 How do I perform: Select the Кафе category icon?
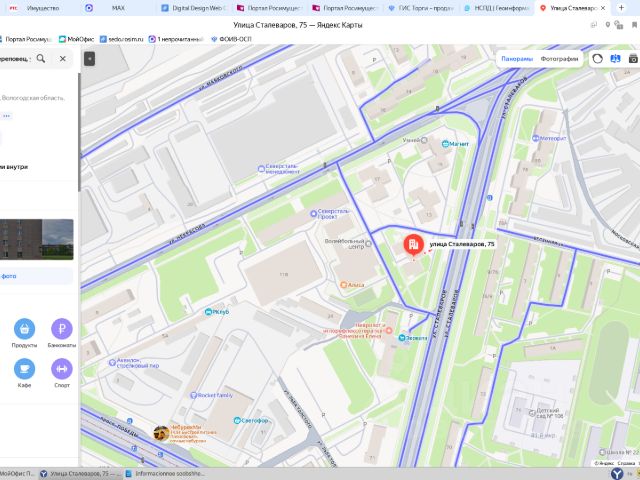[24, 369]
